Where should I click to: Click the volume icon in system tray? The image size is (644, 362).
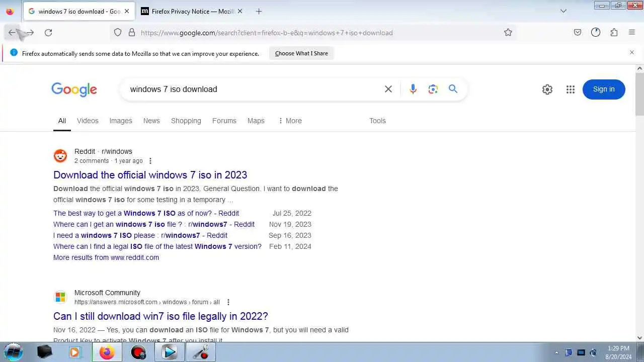[x=594, y=352]
